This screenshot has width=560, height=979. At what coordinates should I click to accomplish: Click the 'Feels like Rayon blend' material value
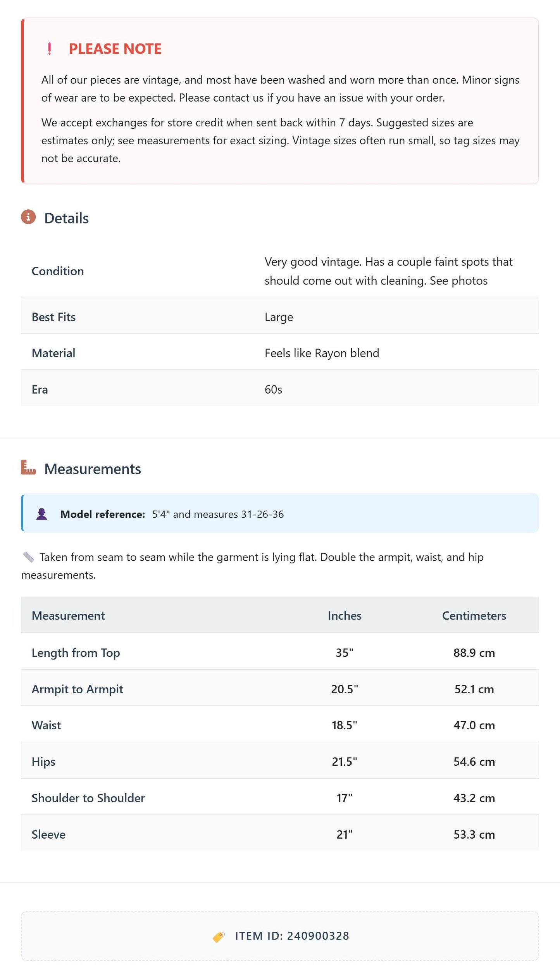click(322, 353)
